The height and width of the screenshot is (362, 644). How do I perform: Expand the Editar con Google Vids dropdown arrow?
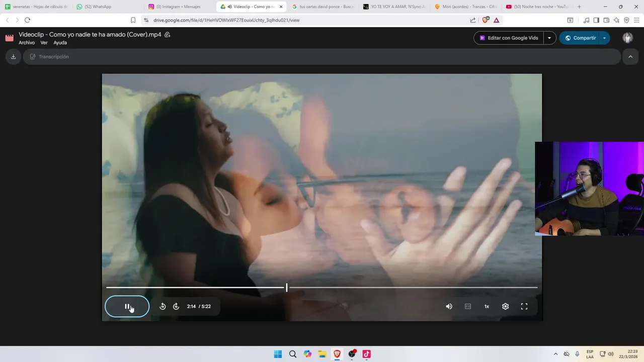[x=549, y=38]
